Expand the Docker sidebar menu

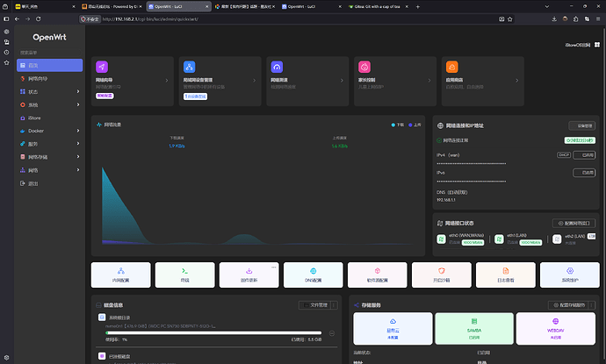[x=49, y=131]
